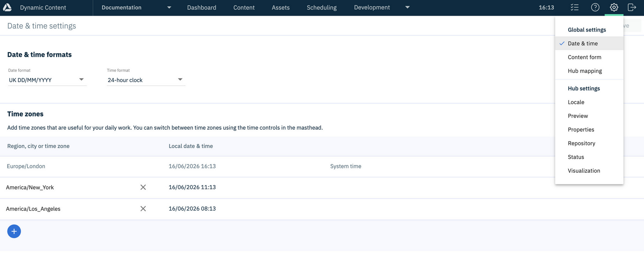The width and height of the screenshot is (644, 263).
Task: Select Status in Hub settings
Action: [589, 157]
